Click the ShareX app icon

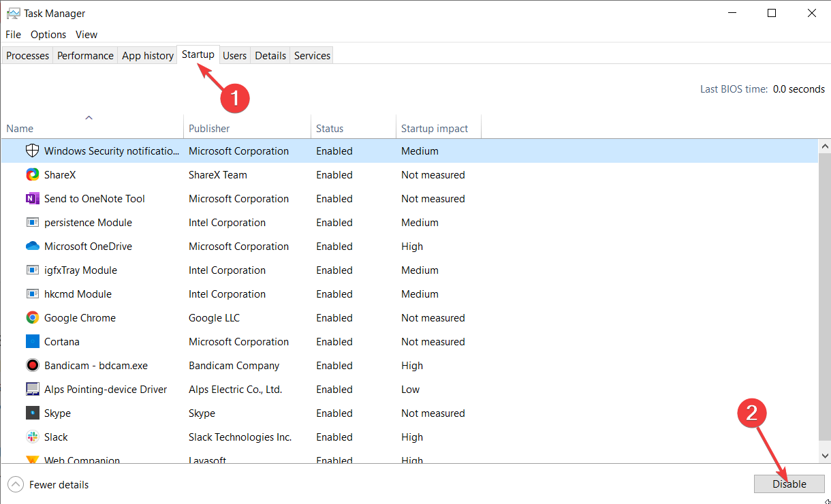point(32,174)
